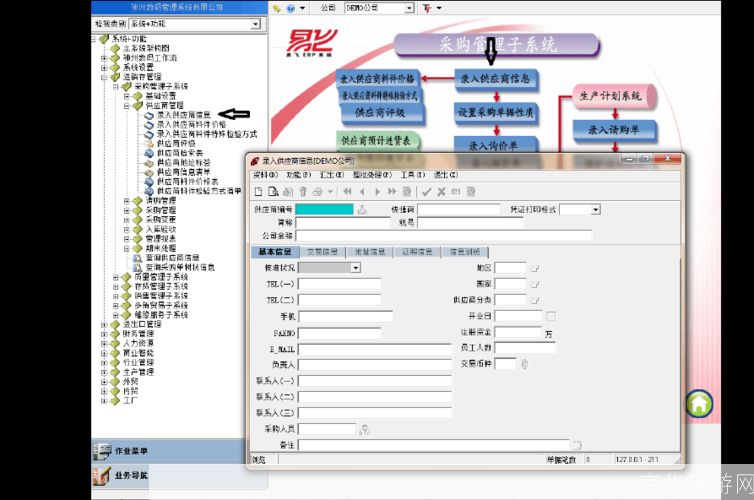Go to next record arrow icon
The height and width of the screenshot is (500, 754).
coord(377,192)
